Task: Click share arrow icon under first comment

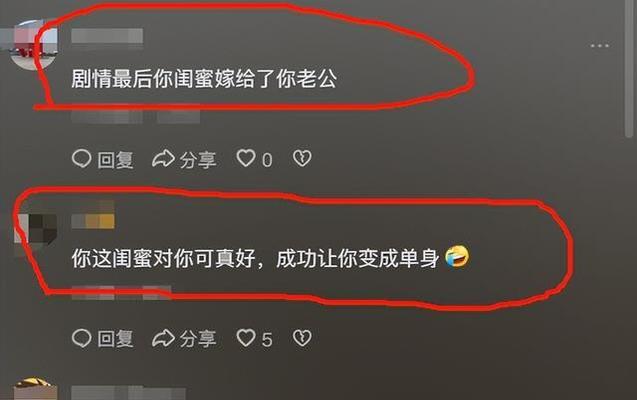Action: pyautogui.click(x=163, y=159)
